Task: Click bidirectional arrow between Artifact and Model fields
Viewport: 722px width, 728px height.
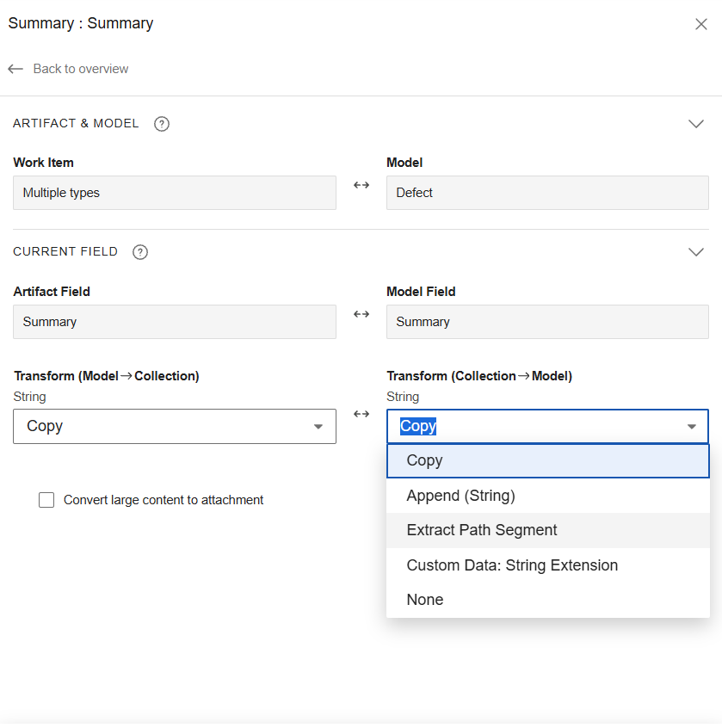Action: tap(361, 314)
